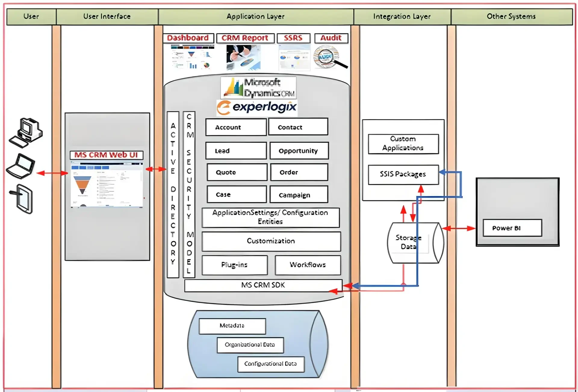
Task: Click the MS CRM SDK bar
Action: 263,285
